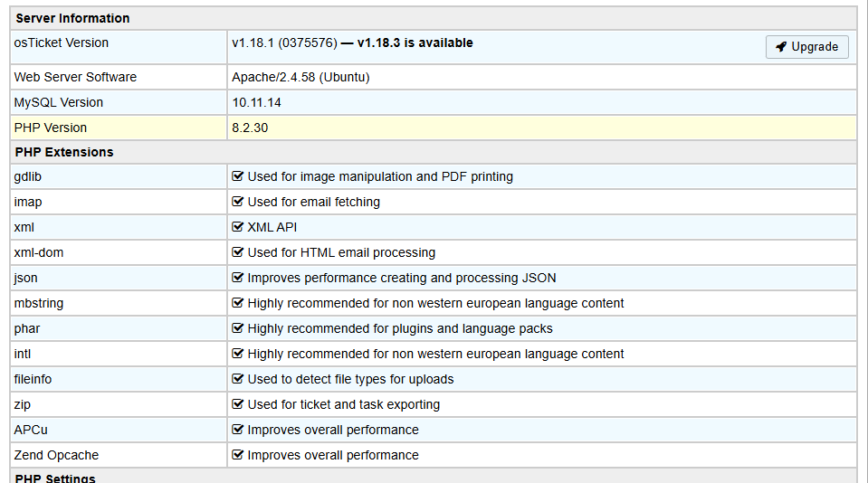Click the "v1.18.3 is available" notice
868x483 pixels.
pos(415,43)
